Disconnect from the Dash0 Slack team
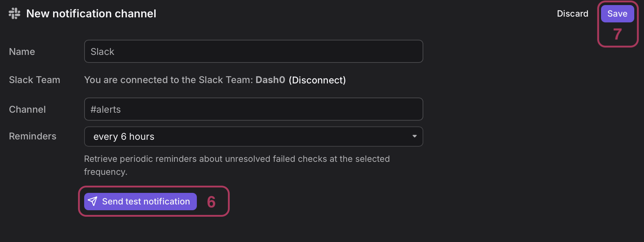Viewport: 644px width, 242px height. [x=317, y=80]
